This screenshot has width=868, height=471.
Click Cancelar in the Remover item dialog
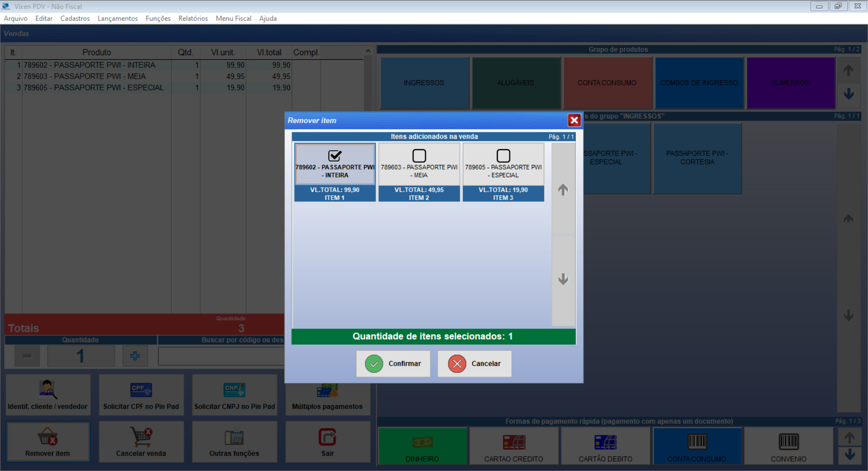click(x=475, y=364)
